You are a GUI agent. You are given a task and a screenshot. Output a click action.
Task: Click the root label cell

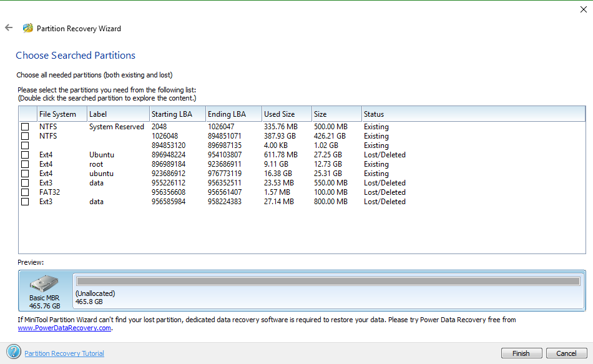click(96, 164)
